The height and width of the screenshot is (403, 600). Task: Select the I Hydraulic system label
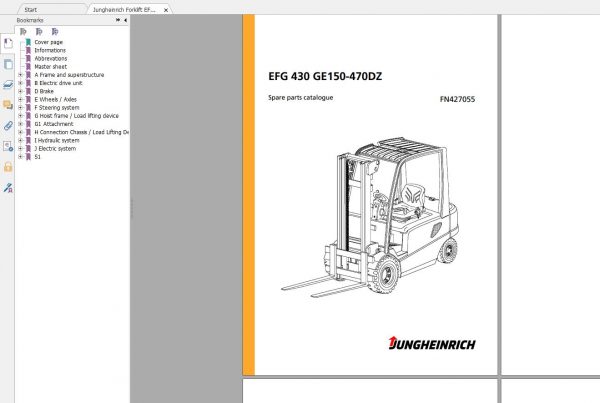tap(57, 140)
